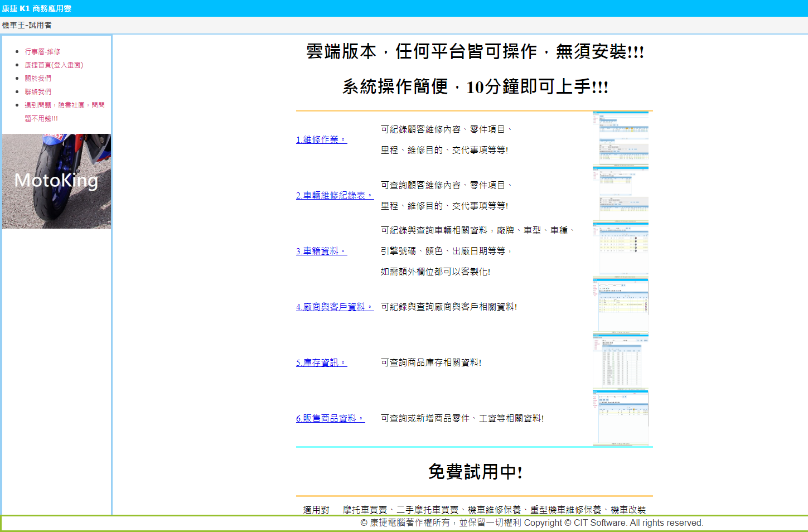This screenshot has width=808, height=532.
Task: Click the screenshot thumbnail beside 庫存資訊
Action: 620,361
